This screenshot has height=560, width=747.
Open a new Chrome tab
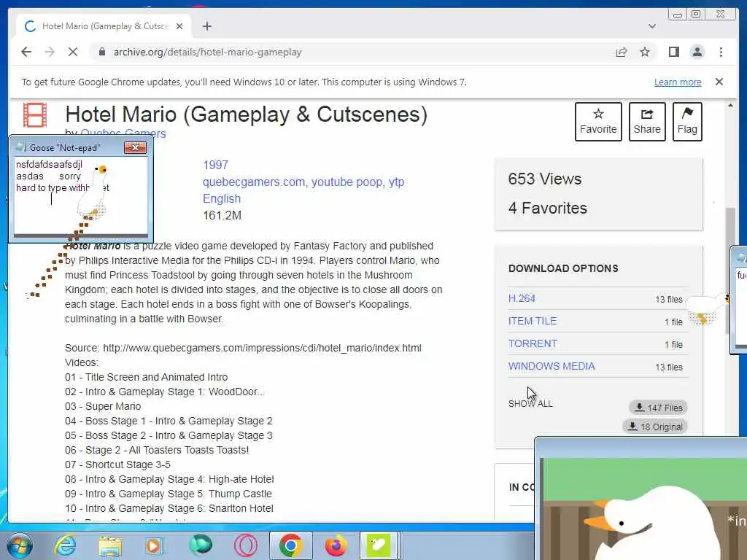pyautogui.click(x=206, y=26)
